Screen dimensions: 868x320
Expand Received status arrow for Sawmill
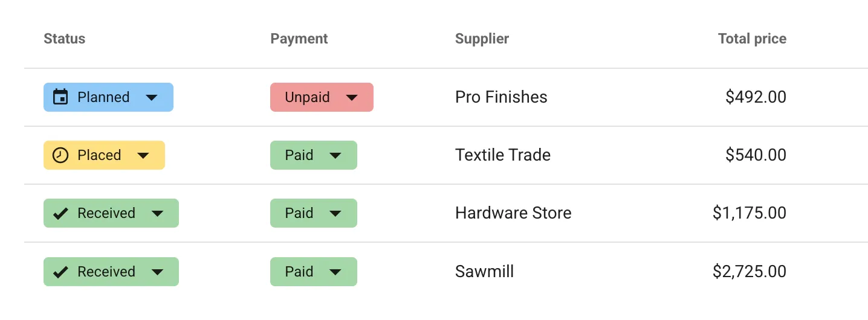tap(157, 272)
